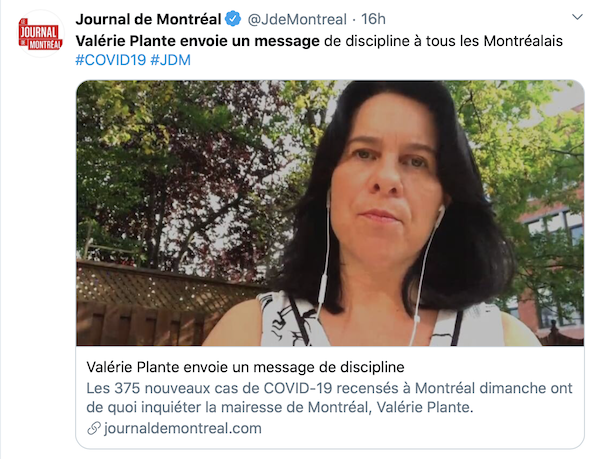Viewport: 600px width, 459px height.
Task: Open the tweet via 16h timestamp
Action: pos(373,19)
